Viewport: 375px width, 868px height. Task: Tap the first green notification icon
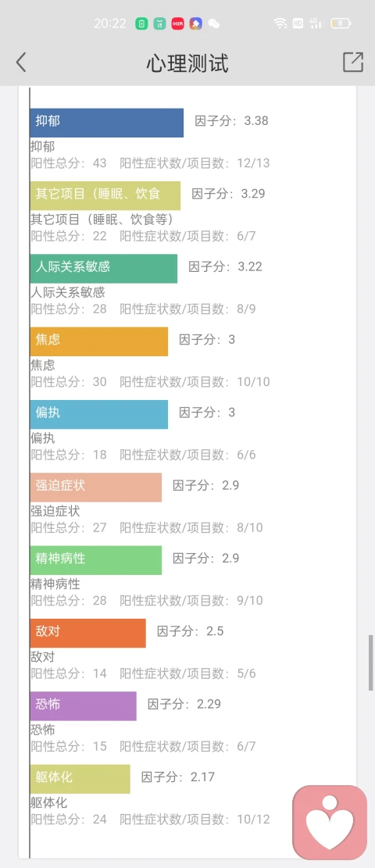tap(142, 23)
